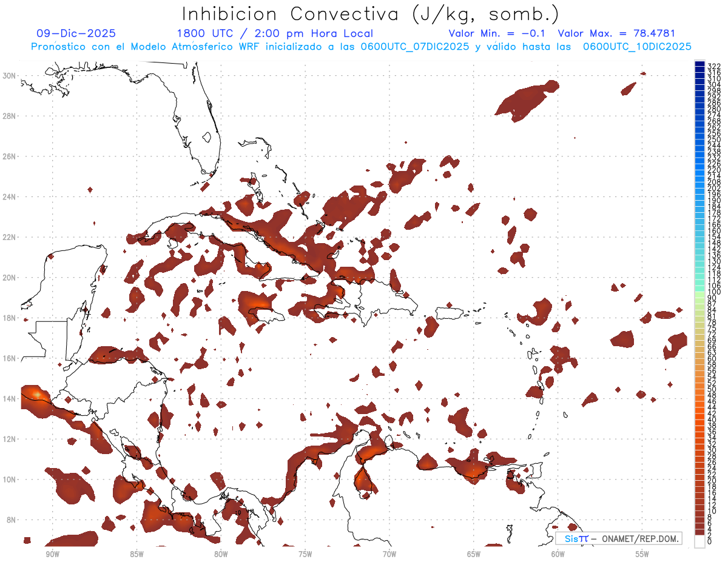
Task: Click the darkest blue colorbar segment at 322
Action: [699, 64]
